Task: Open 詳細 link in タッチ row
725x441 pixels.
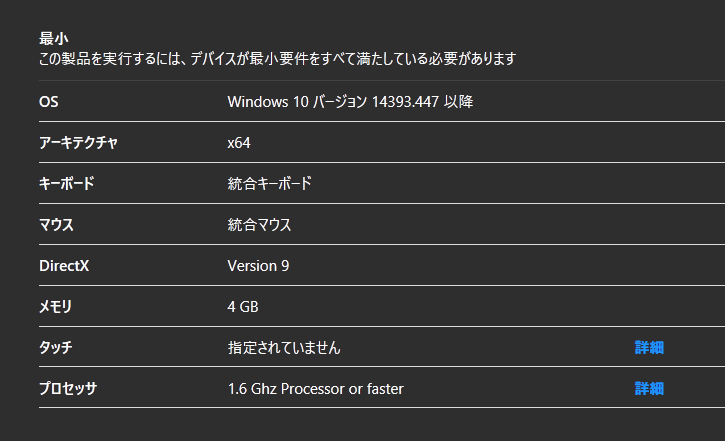Action: (649, 347)
